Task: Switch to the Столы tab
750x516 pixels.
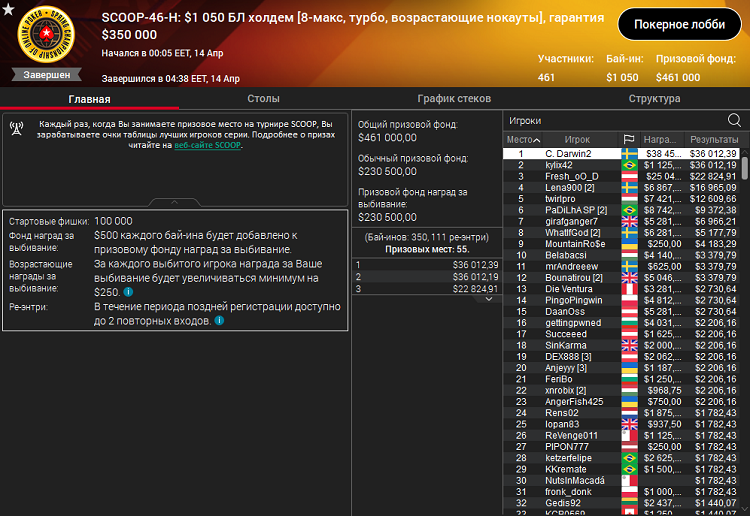Action: pyautogui.click(x=263, y=99)
